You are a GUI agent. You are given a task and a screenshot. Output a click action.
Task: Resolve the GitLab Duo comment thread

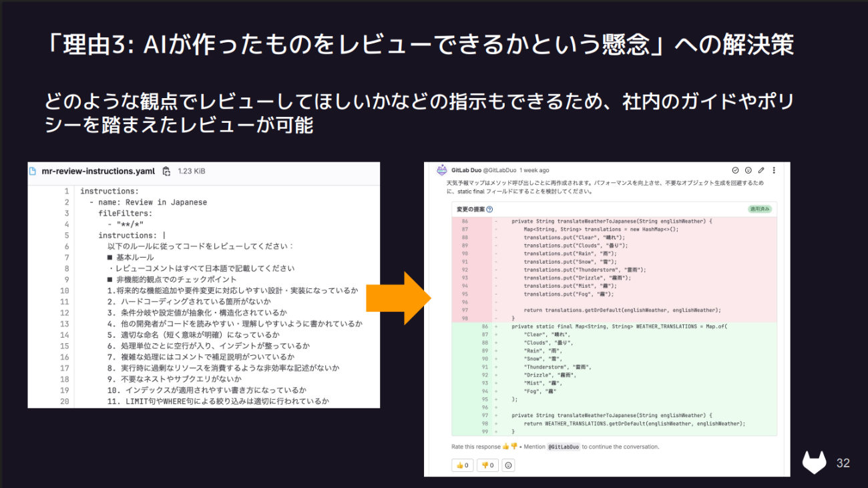pos(735,170)
